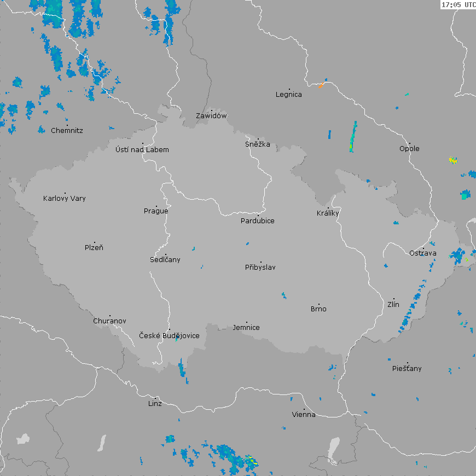Select the Pardubice label

(x=258, y=221)
